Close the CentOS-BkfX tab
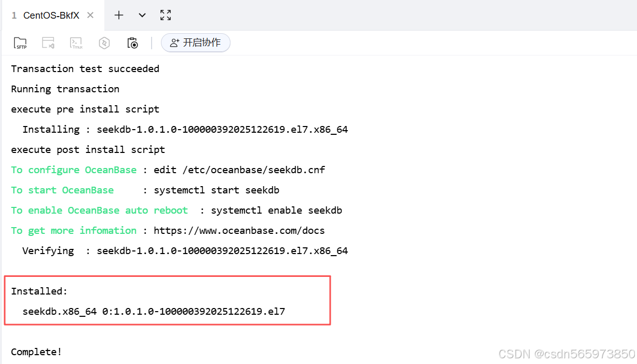 90,15
